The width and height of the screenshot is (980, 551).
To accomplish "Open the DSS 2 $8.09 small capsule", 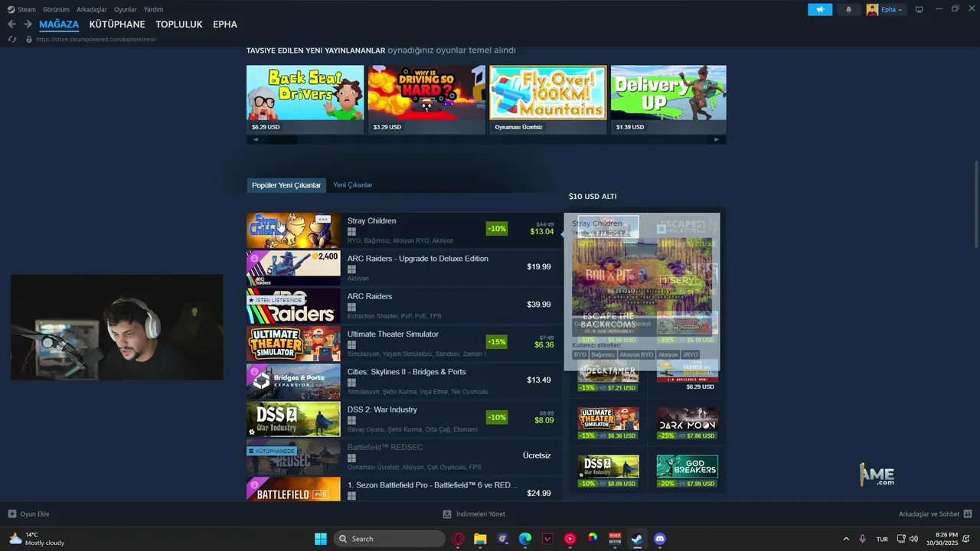I will [608, 471].
